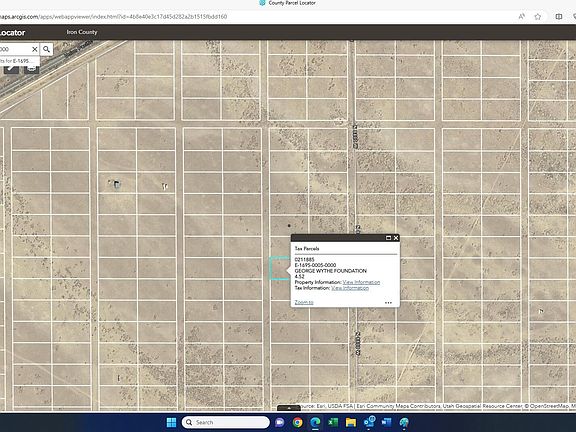Screen dimensions: 576x432
Task: Switch to the County Parcel Locator tab
Action: click(x=288, y=3)
